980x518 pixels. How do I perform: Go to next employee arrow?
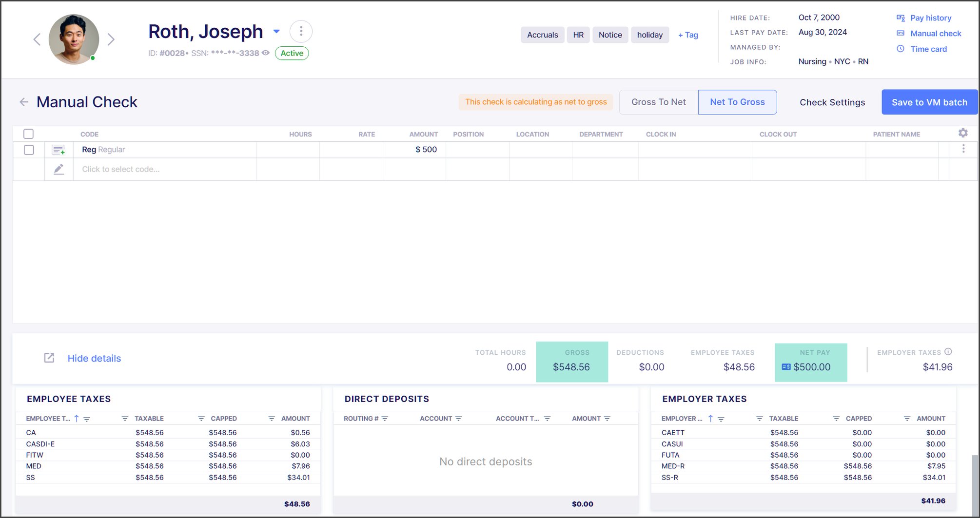click(x=111, y=39)
